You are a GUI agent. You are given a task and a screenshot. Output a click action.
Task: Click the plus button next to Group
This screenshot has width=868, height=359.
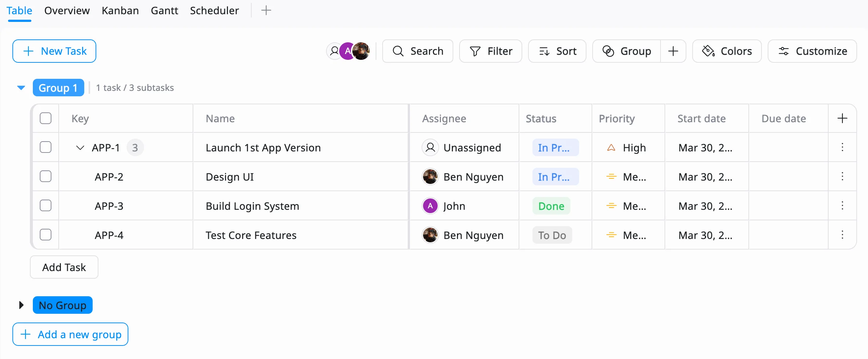[x=673, y=51]
